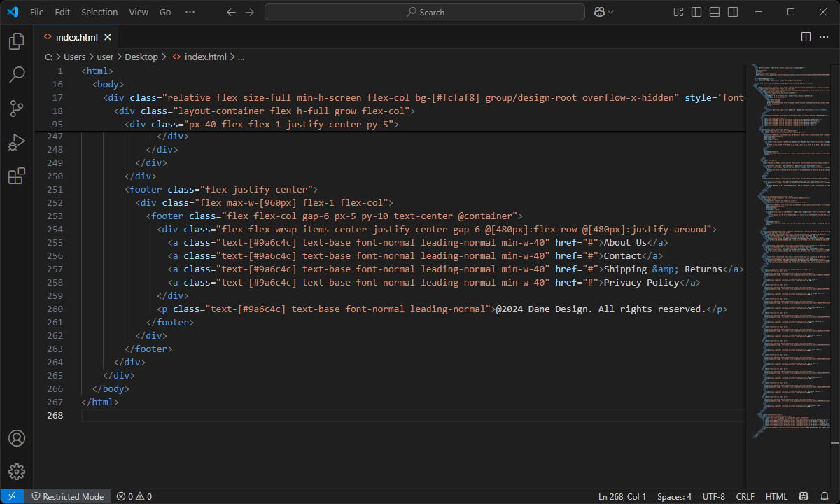840x504 pixels.
Task: Open the user breadcrumb folder
Action: pyautogui.click(x=105, y=57)
